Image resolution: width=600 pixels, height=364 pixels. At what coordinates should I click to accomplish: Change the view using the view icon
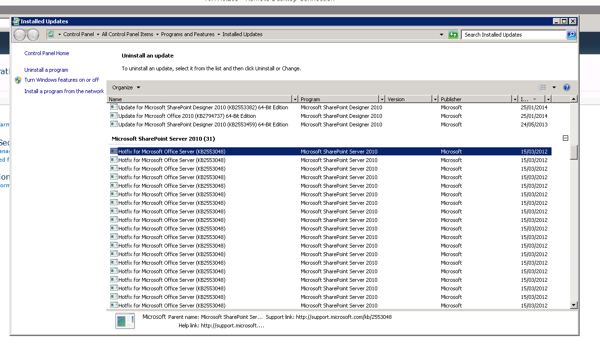pos(543,87)
